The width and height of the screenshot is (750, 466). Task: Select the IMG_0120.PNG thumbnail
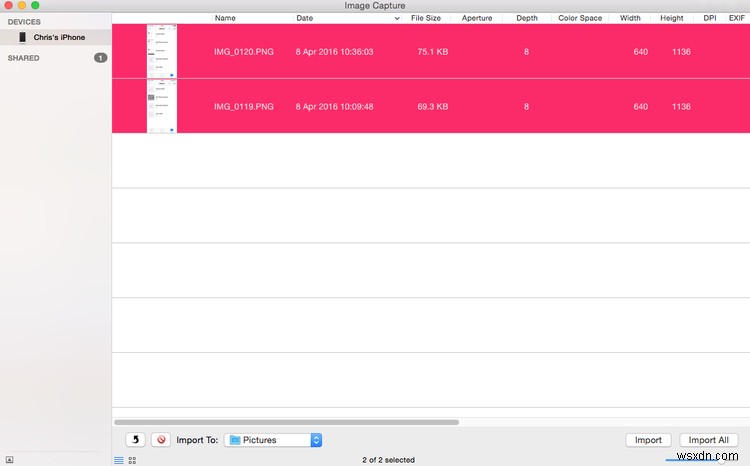click(162, 51)
